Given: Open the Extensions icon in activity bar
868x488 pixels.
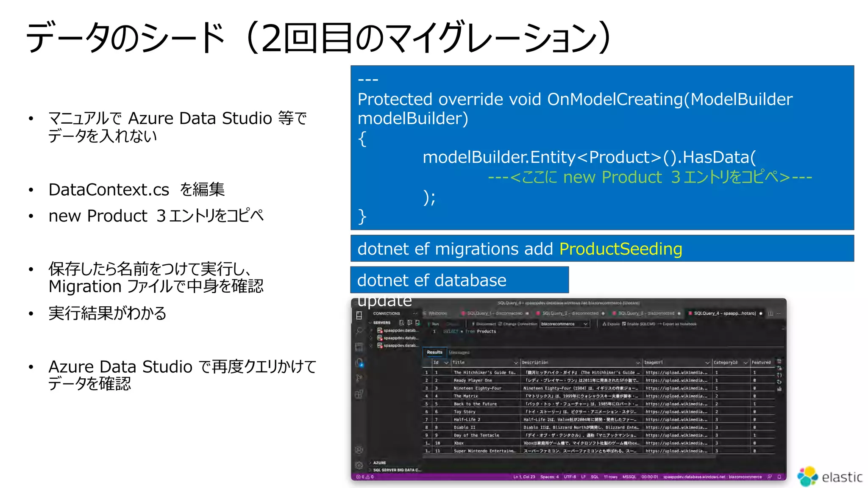Looking at the screenshot, I should pos(359,394).
